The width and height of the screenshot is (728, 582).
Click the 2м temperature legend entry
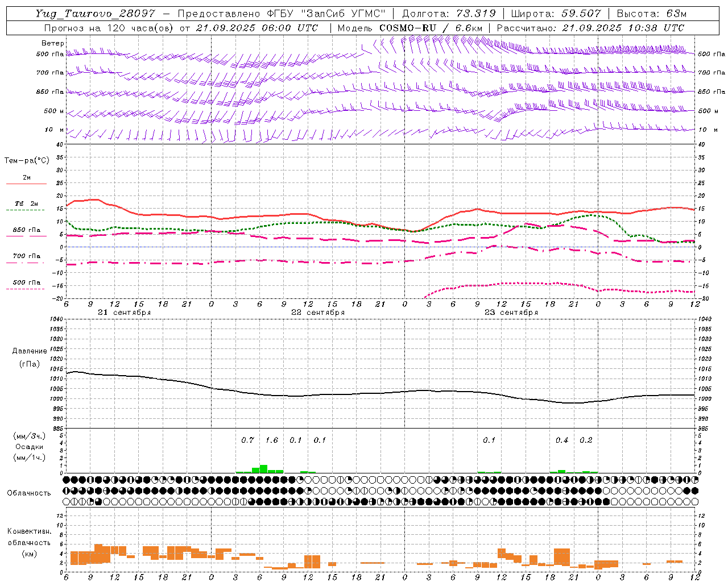[27, 178]
